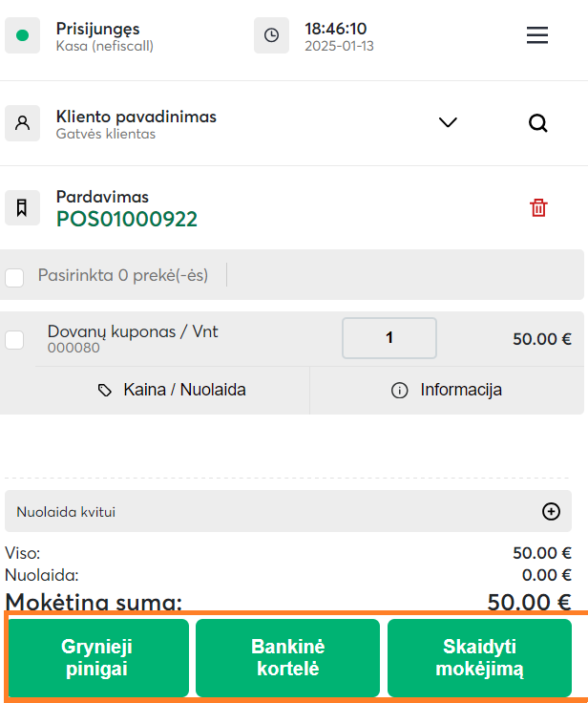Viewport: 588px width, 703px height.
Task: Open sale number POS01000922
Action: click(x=127, y=220)
